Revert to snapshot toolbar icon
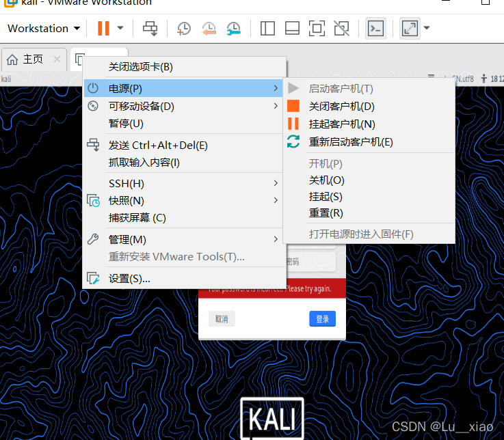This screenshot has width=504, height=440. click(x=209, y=28)
